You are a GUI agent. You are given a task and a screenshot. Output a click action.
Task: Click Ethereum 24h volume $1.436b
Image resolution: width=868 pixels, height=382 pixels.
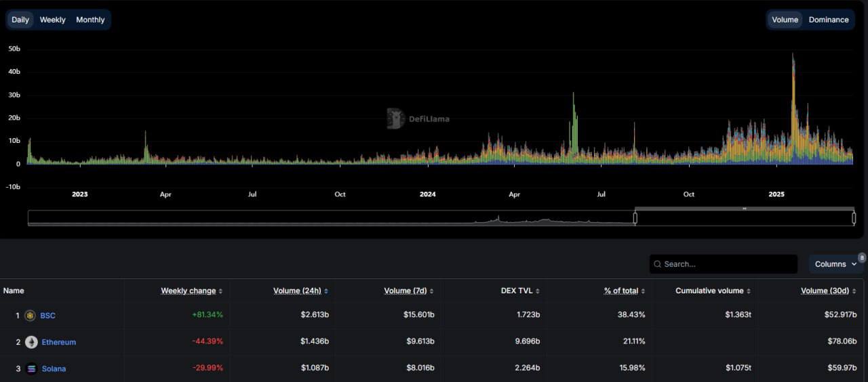point(315,341)
